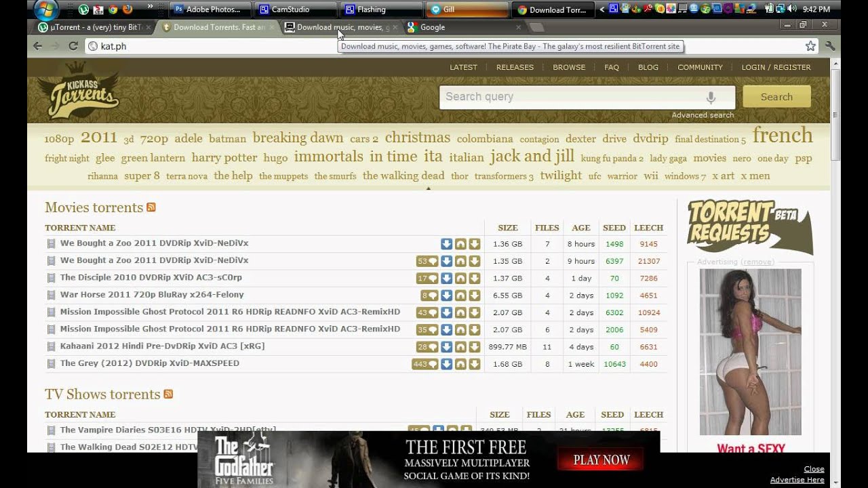Click LOGIN / REGISTER link
Image resolution: width=868 pixels, height=488 pixels.
[776, 67]
